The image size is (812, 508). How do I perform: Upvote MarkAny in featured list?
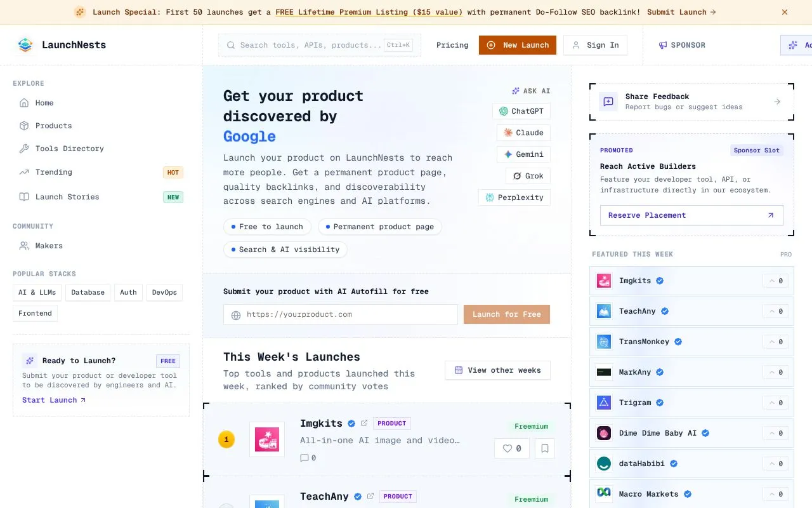775,372
